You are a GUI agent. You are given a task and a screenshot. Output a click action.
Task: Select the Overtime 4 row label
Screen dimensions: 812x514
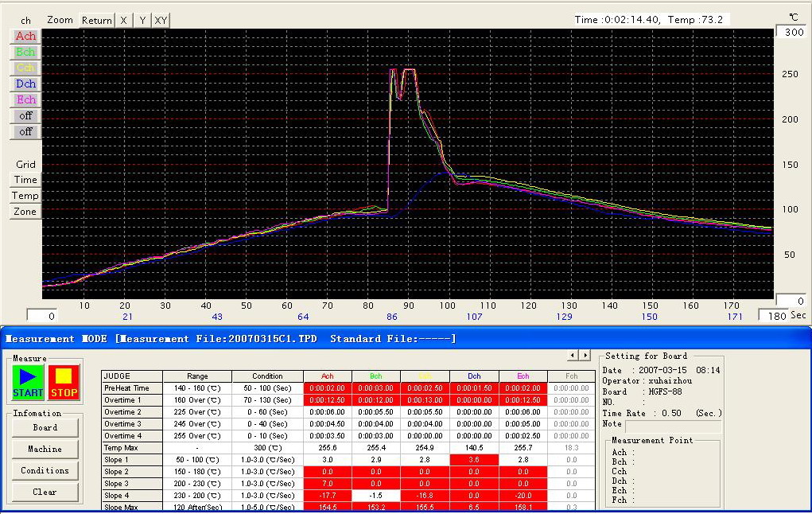tap(132, 436)
